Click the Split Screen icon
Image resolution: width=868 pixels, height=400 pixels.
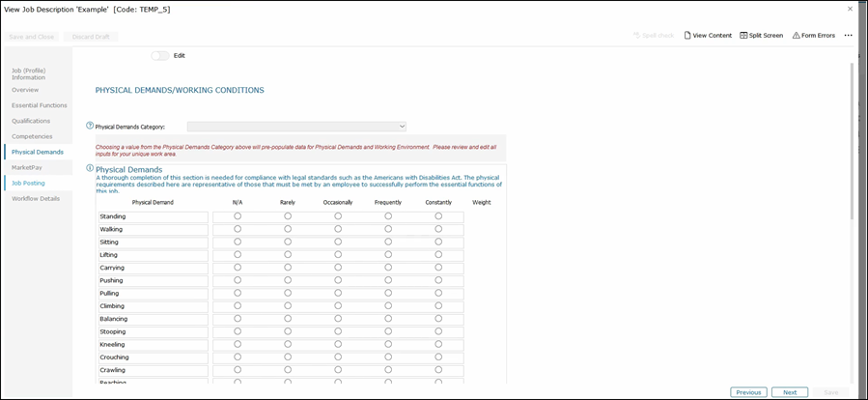tap(744, 36)
